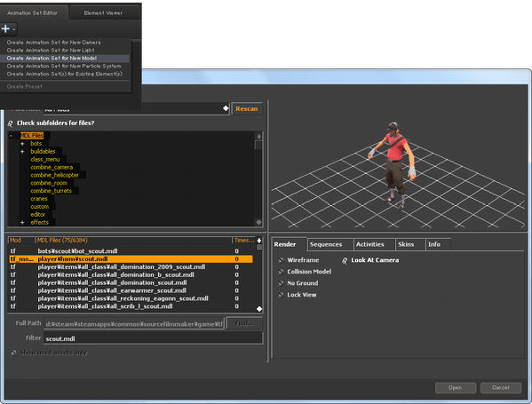Viewport: 532px width, 404px height.
Task: Click the Full Path field
Action: click(x=134, y=323)
